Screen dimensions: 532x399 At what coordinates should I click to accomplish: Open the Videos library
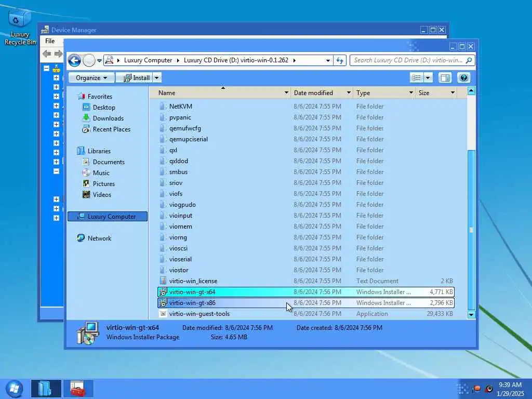tap(102, 195)
